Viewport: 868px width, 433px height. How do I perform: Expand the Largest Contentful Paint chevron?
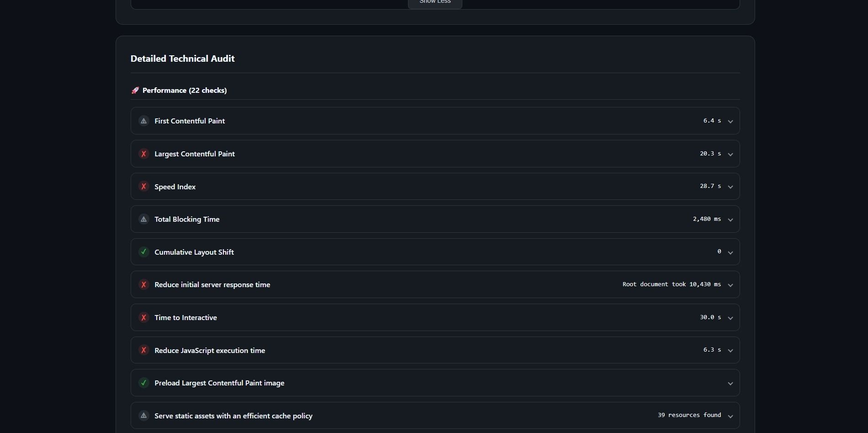(x=730, y=155)
